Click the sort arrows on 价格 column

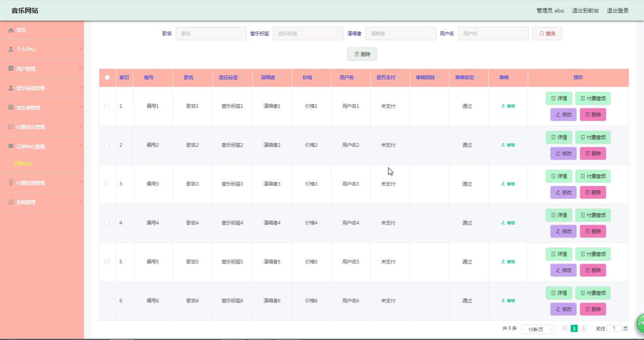pyautogui.click(x=316, y=78)
